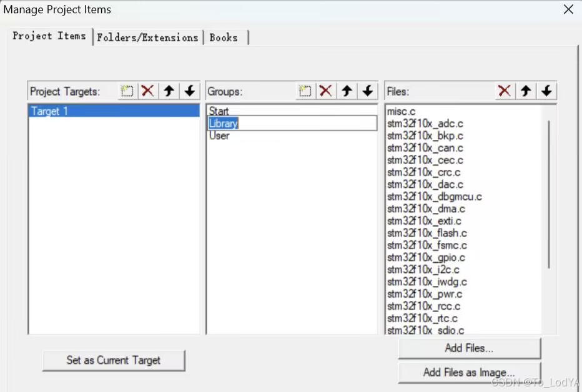Select file stm32f10x_dma.c
Screen dimensions: 582x392
coord(426,208)
